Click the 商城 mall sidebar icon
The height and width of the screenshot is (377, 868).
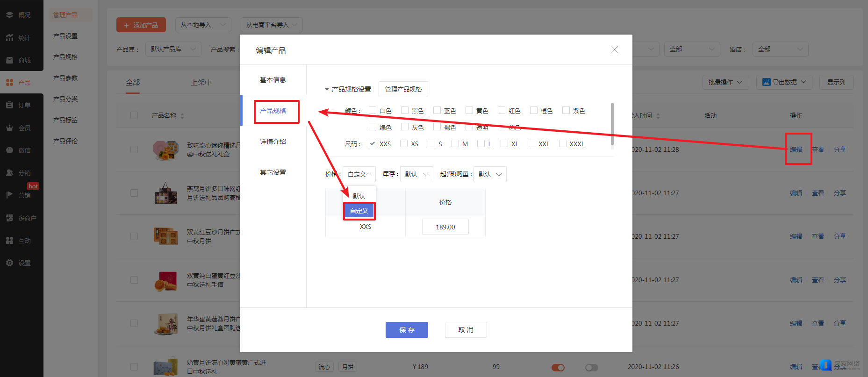tap(9, 60)
